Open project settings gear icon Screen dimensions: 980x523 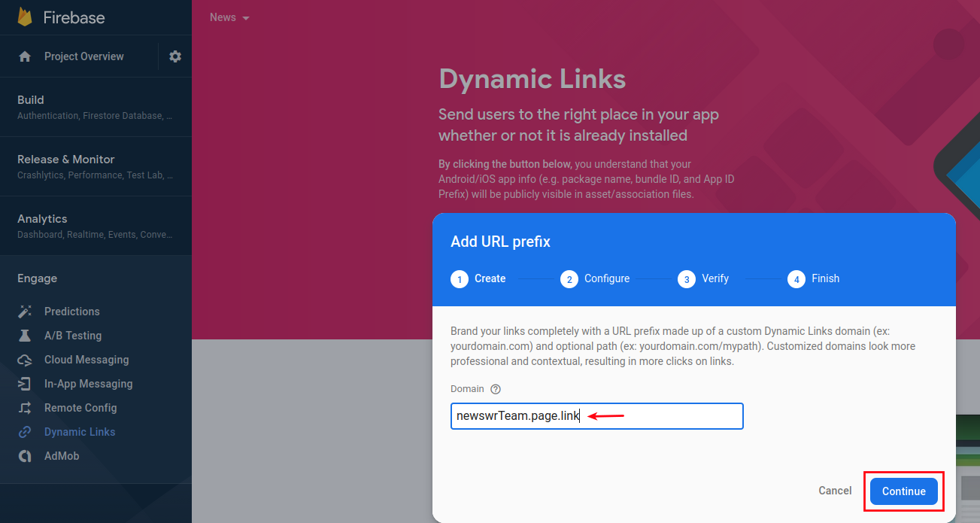tap(175, 56)
